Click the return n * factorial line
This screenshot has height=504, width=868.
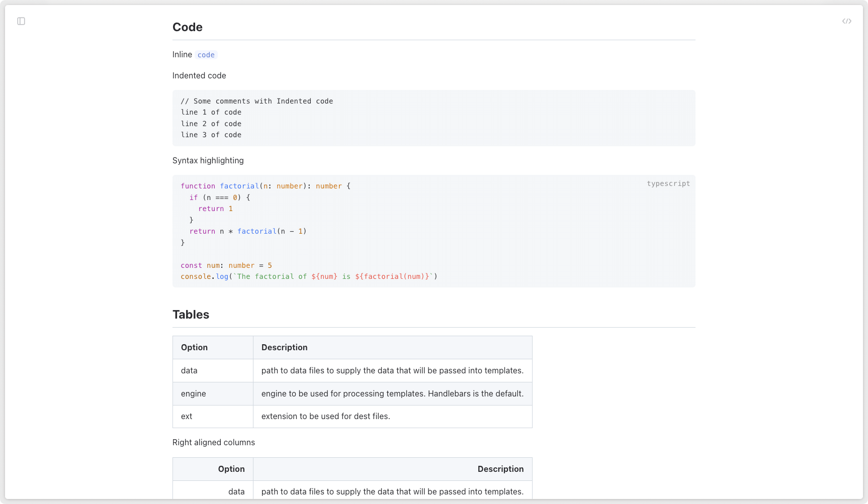pos(248,231)
